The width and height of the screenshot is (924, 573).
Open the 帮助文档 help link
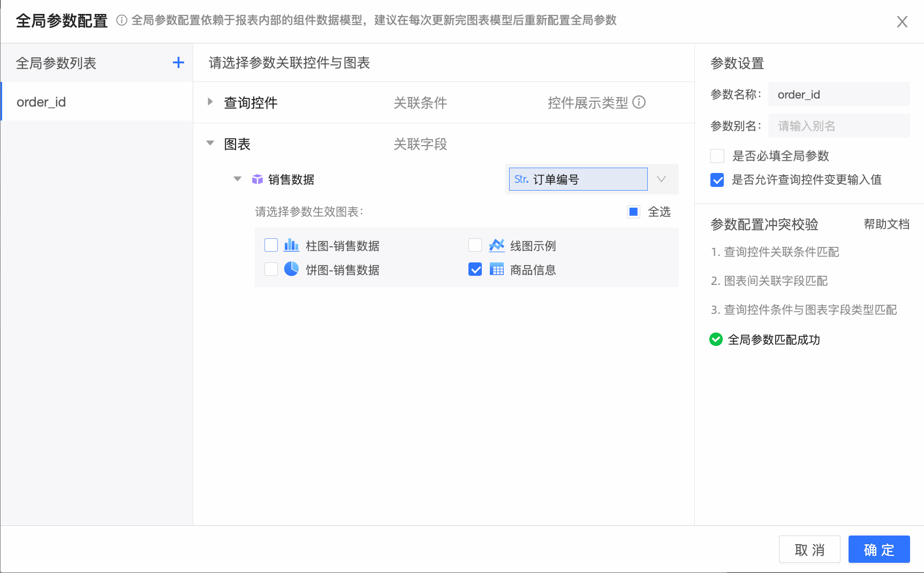[887, 224]
